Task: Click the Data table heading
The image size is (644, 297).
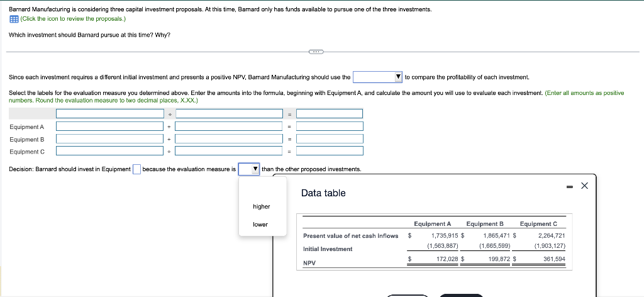Action: coord(324,193)
